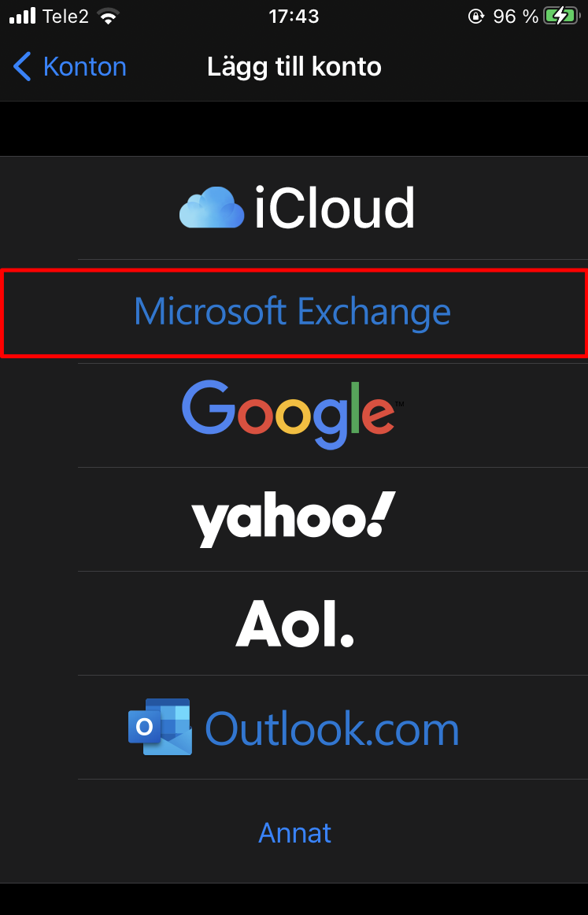
Task: Open Annat for other account types
Action: [x=294, y=832]
